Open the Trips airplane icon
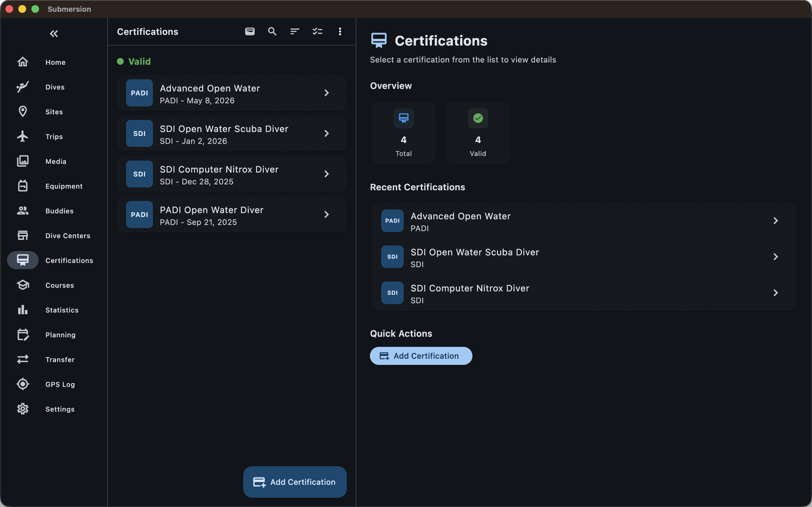The width and height of the screenshot is (812, 507). tap(23, 136)
